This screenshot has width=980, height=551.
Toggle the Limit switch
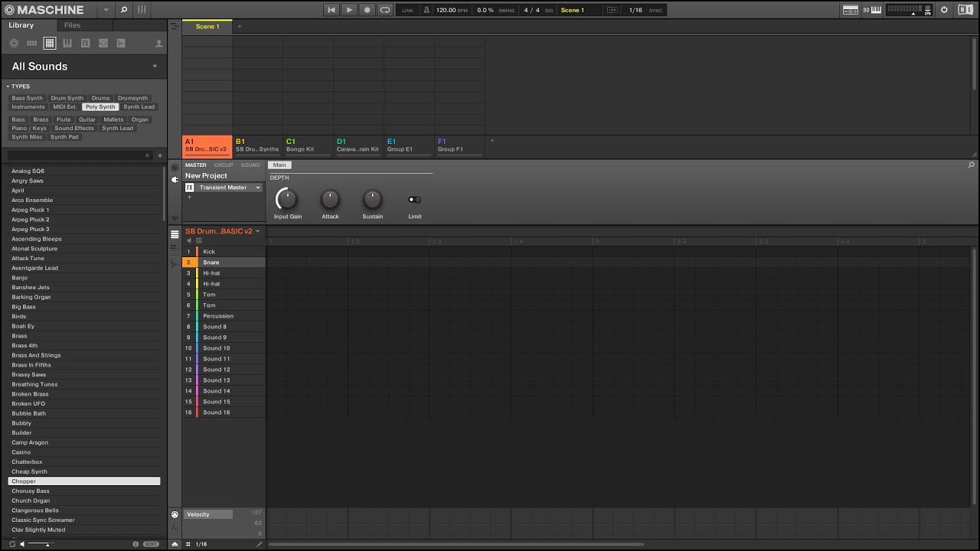pos(414,200)
